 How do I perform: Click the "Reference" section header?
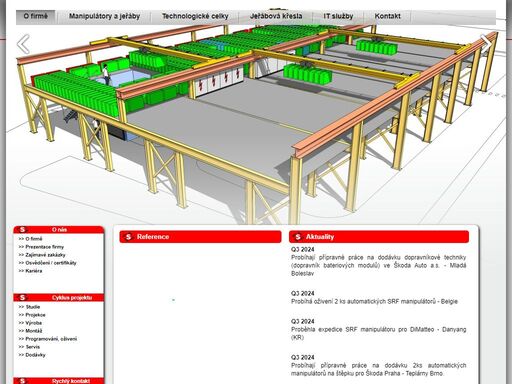[200, 237]
